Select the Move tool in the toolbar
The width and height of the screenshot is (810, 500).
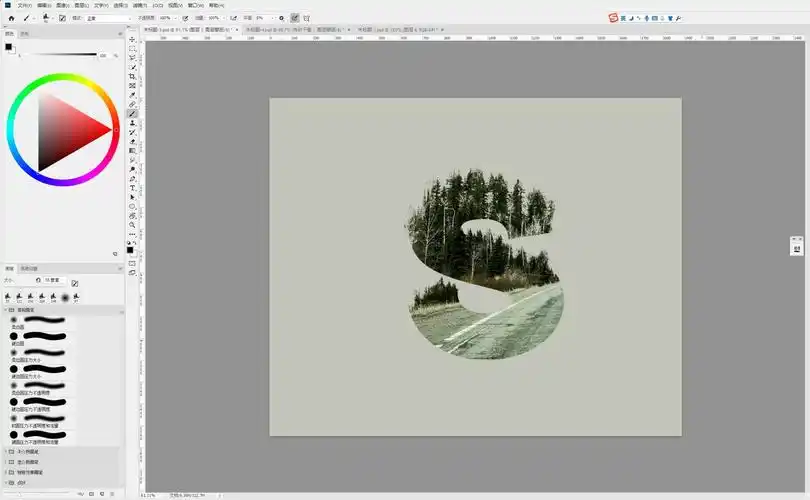[133, 39]
